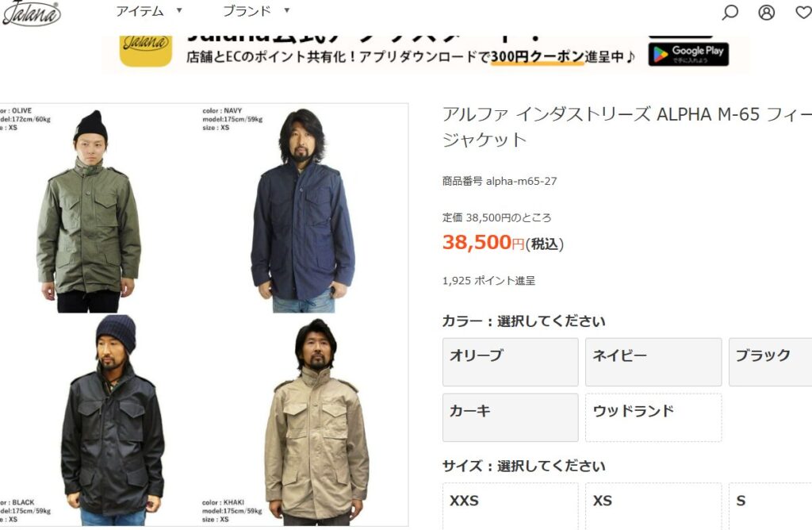Viewport: 812px width, 530px height.
Task: Choose the カーキ color option
Action: click(510, 417)
